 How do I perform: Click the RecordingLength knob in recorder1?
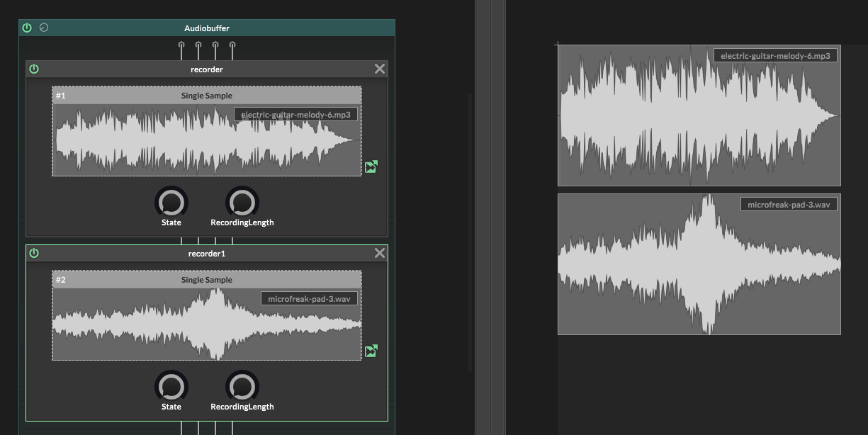click(242, 387)
